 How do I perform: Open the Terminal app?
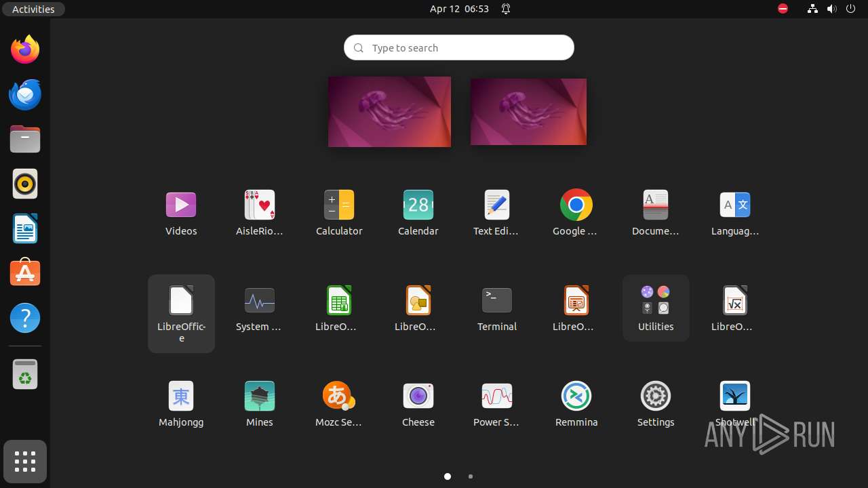tap(497, 308)
